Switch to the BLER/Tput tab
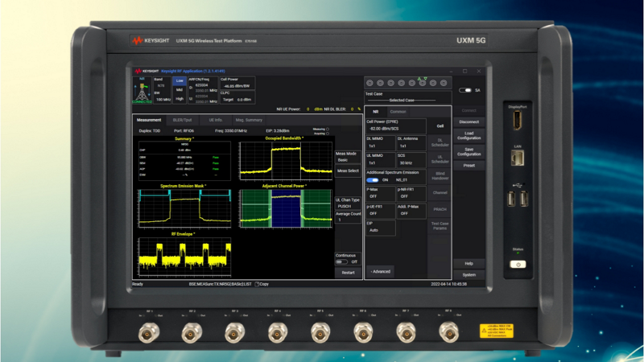The height and width of the screenshot is (362, 644). (182, 120)
